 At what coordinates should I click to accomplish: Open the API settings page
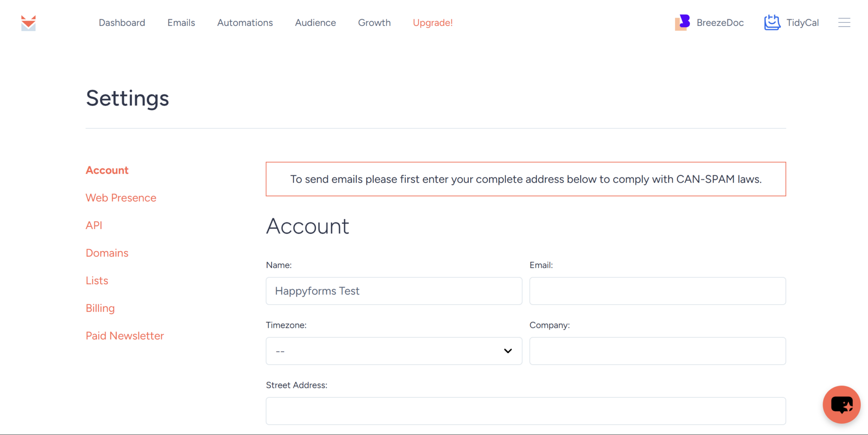tap(94, 225)
